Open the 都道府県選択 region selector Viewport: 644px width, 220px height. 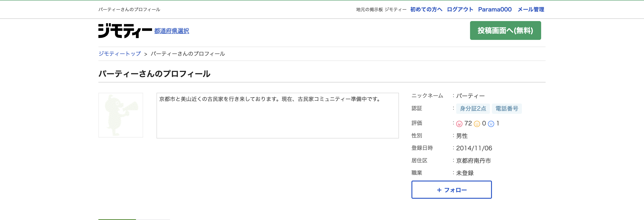(x=171, y=31)
